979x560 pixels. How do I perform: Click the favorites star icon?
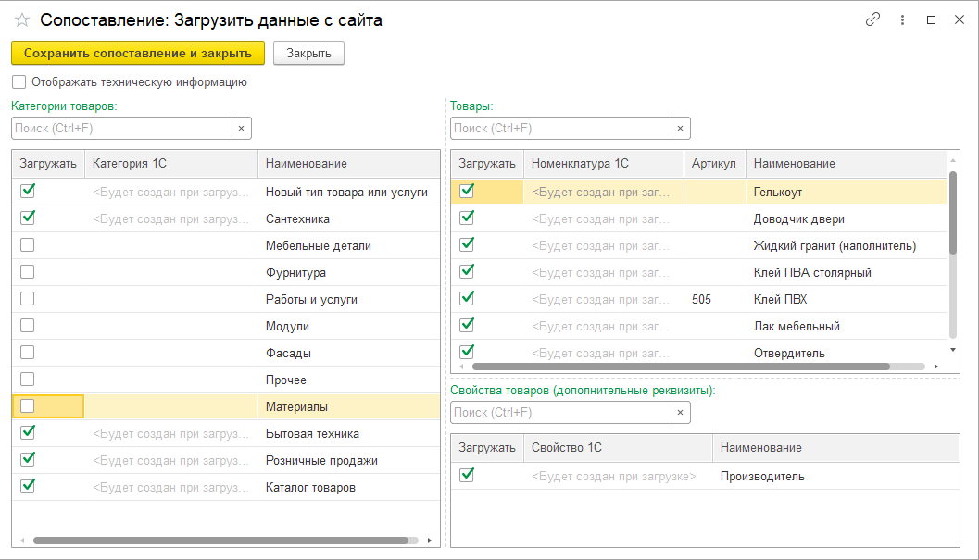point(22,19)
